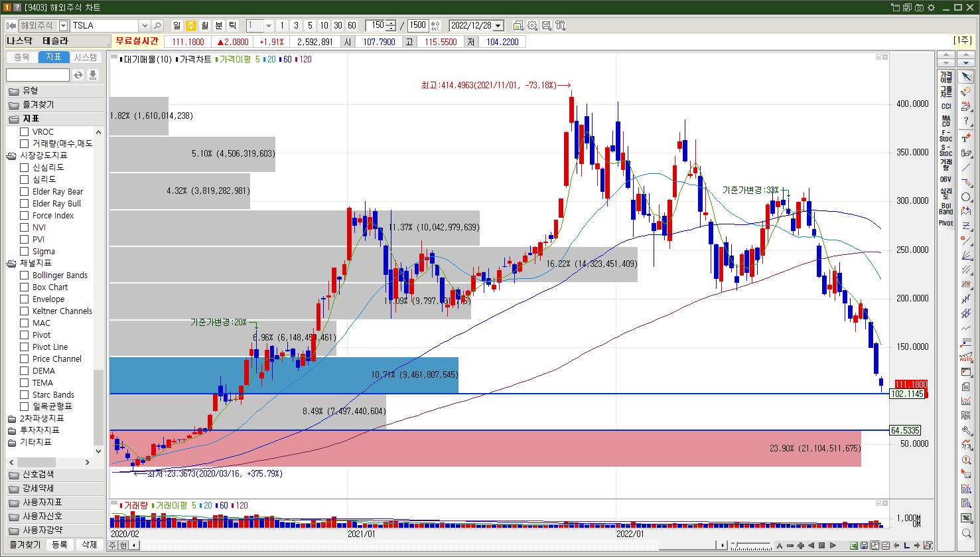Screen dimensions: 980x557
Task: Enable the Keltner Channels checkbox
Action: click(x=24, y=311)
